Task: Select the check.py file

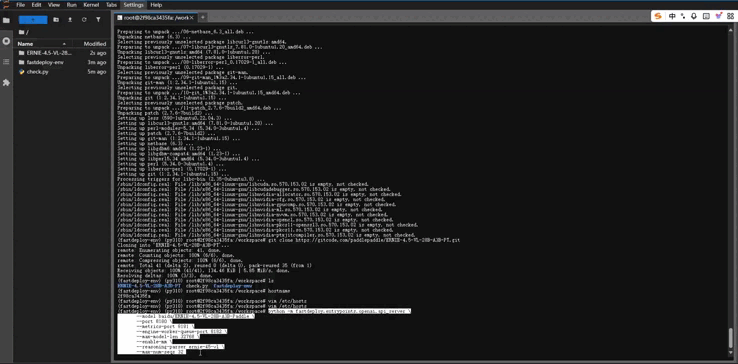Action: click(x=38, y=72)
